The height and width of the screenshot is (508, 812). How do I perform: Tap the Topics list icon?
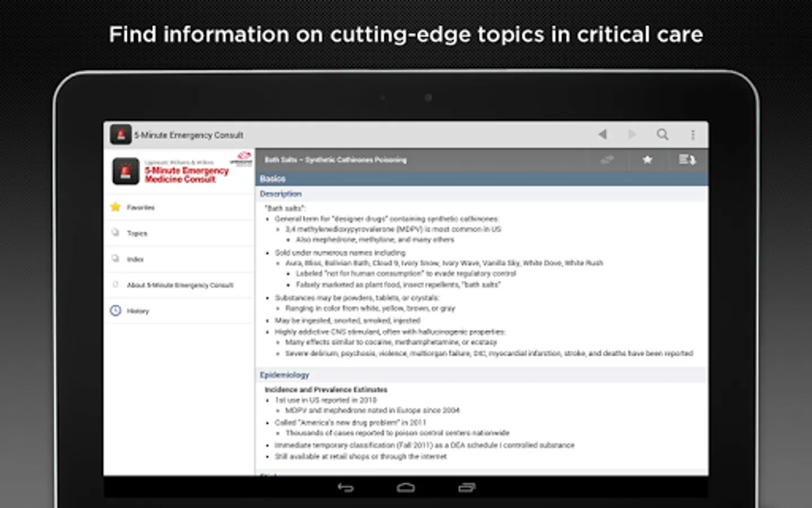click(116, 233)
